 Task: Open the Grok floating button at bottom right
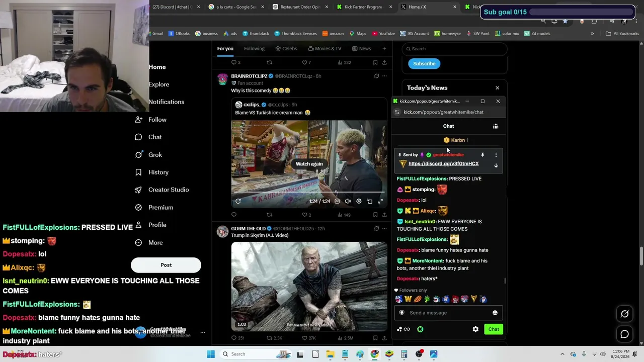[624, 314]
